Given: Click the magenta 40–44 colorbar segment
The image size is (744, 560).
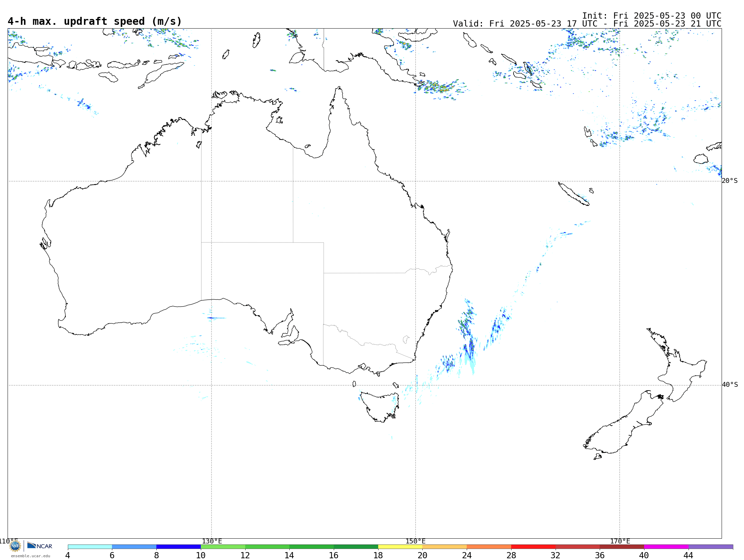Looking at the screenshot, I should click(x=666, y=547).
